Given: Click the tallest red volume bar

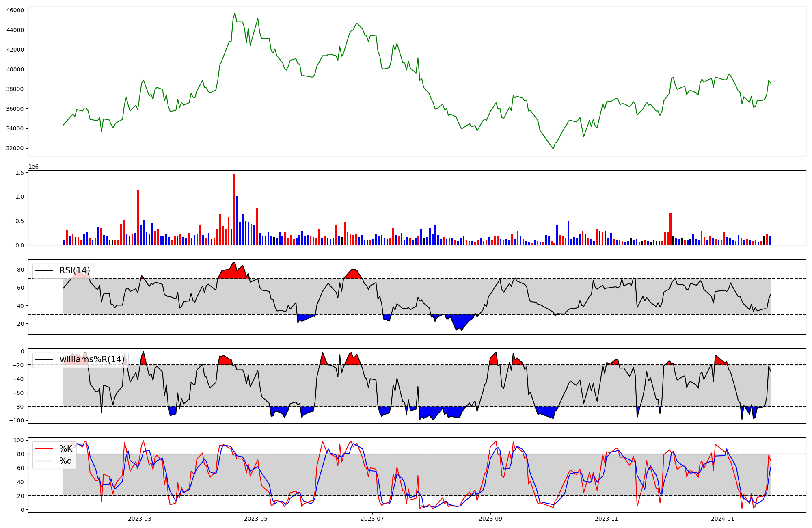Looking at the screenshot, I should [x=234, y=209].
